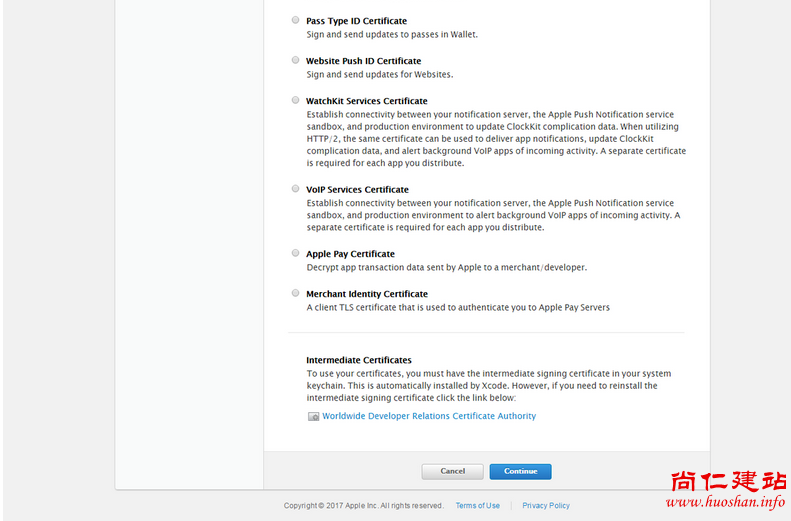
Task: Click the red Chinese watermark logo
Action: (x=726, y=481)
